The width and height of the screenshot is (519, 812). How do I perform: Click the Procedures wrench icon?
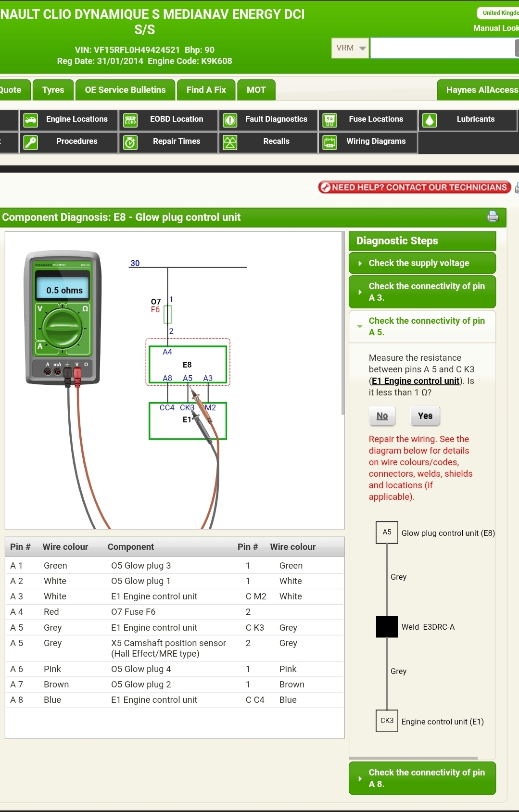pyautogui.click(x=31, y=142)
